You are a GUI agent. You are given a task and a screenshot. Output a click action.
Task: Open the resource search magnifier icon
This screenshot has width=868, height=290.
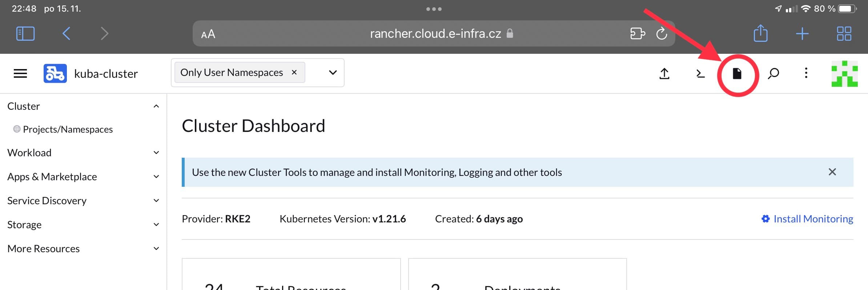click(x=773, y=73)
